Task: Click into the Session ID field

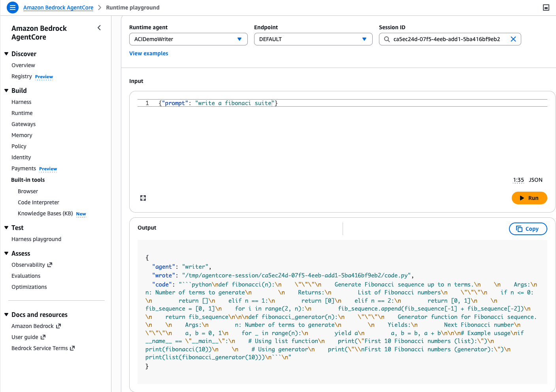Action: (x=450, y=39)
